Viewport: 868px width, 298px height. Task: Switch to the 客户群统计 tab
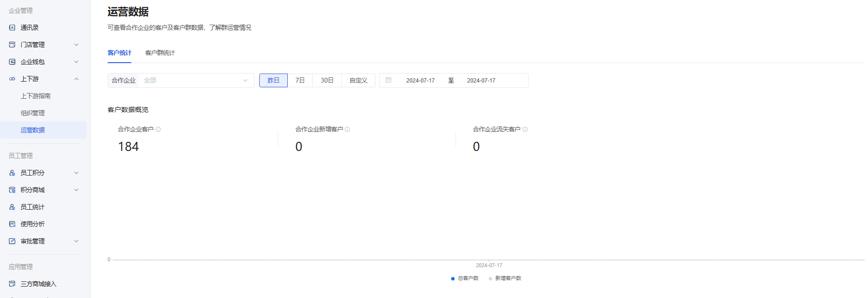[x=160, y=53]
